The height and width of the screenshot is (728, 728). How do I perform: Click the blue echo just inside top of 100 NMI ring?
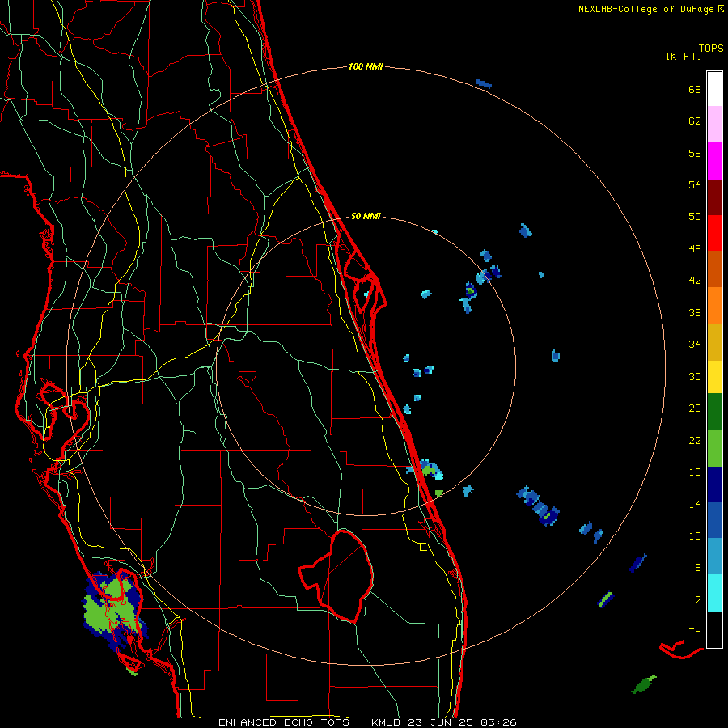point(484,84)
